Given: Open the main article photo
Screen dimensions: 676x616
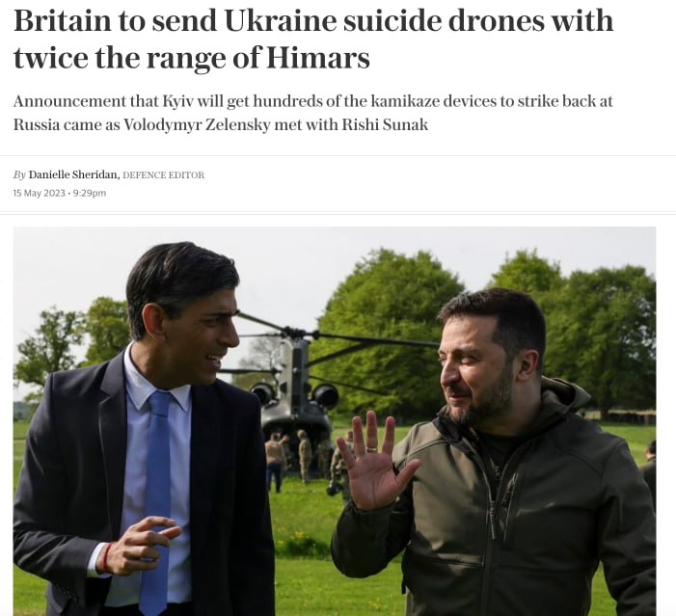Looking at the screenshot, I should (335, 421).
